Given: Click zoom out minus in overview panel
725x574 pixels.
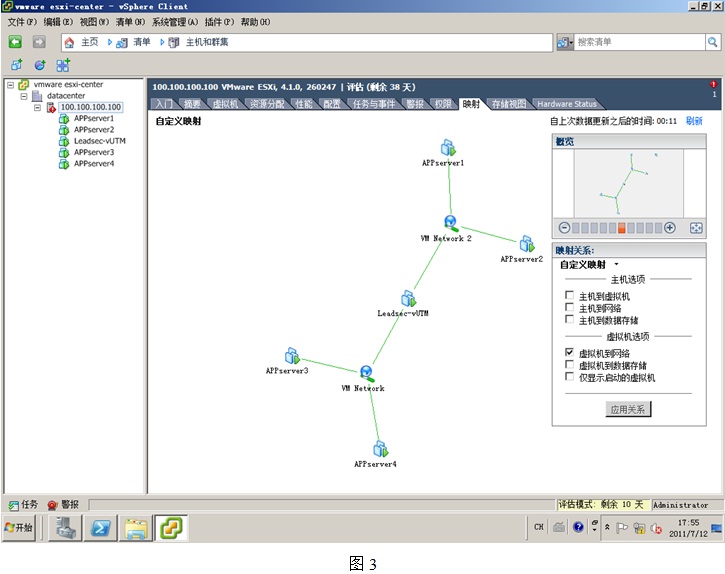Looking at the screenshot, I should click(x=564, y=228).
